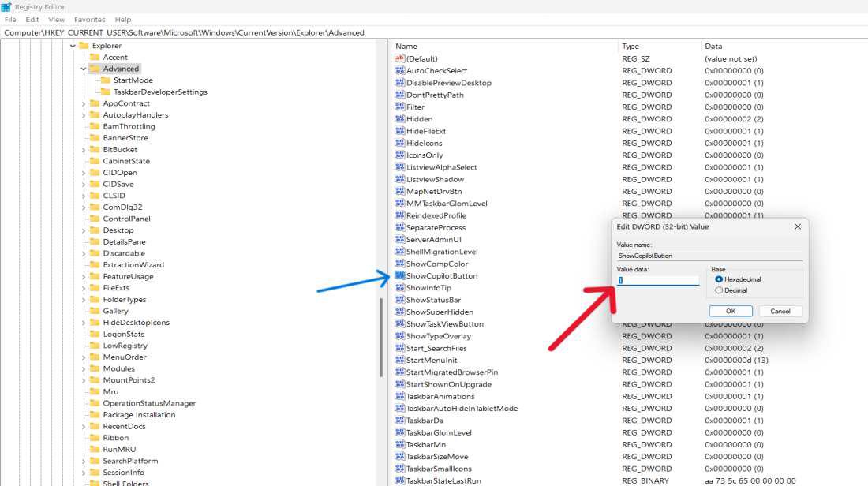The image size is (868, 486).
Task: Select the Package Installation key
Action: click(139, 415)
